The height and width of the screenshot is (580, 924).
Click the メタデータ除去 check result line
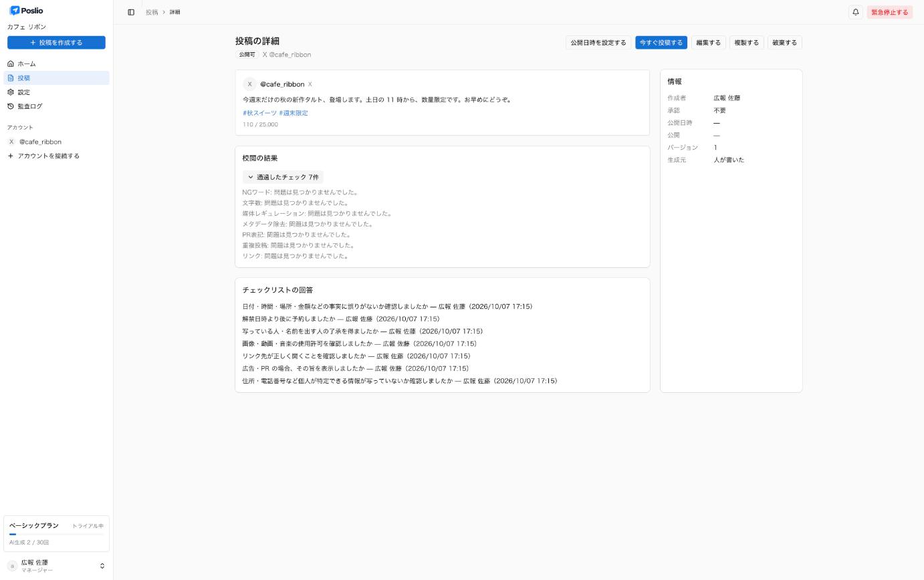(308, 225)
